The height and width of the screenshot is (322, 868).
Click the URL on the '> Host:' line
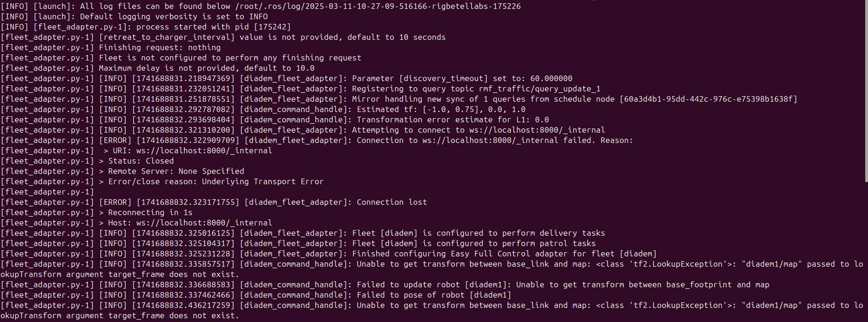[x=204, y=223]
